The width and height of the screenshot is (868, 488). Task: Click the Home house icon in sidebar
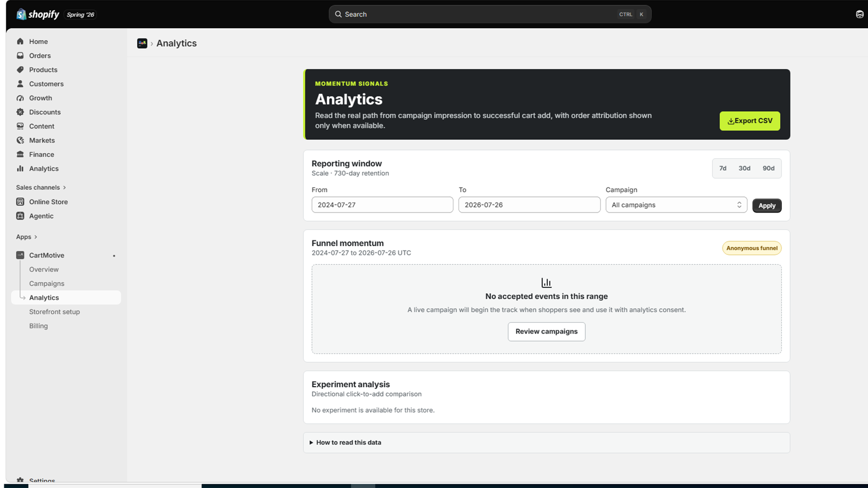20,41
